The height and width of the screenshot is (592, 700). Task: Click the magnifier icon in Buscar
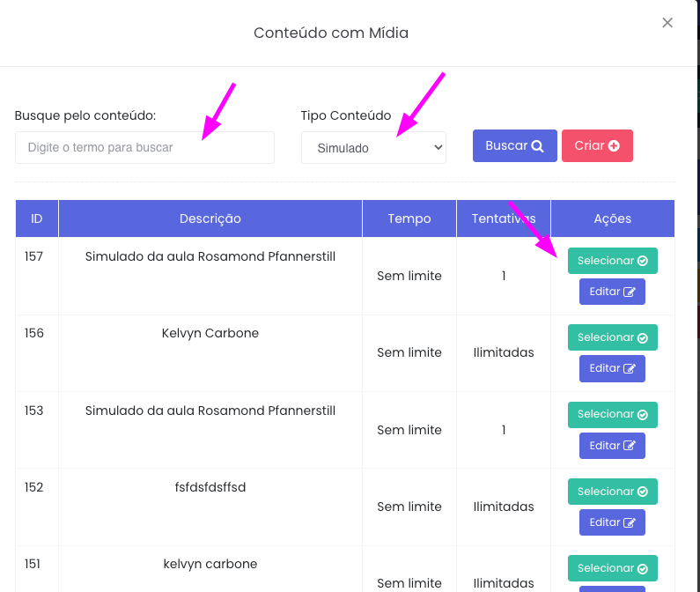tap(537, 146)
